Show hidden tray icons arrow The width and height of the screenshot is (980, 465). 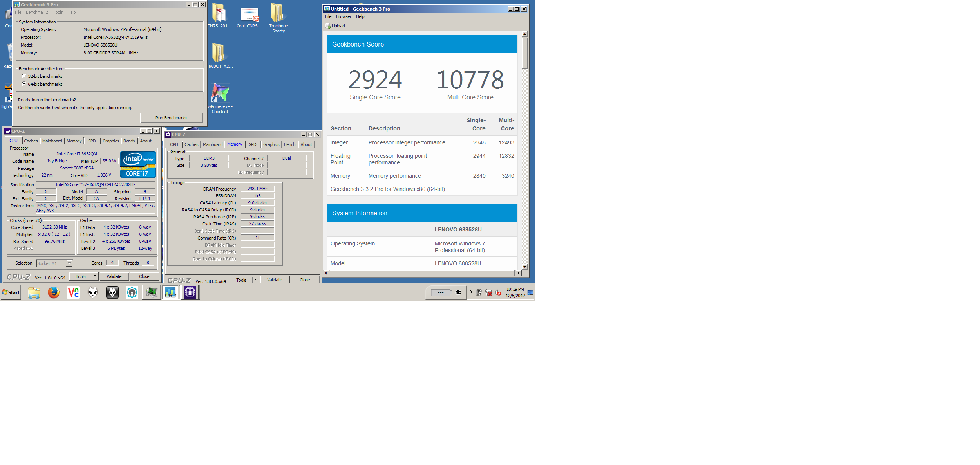[x=470, y=292]
